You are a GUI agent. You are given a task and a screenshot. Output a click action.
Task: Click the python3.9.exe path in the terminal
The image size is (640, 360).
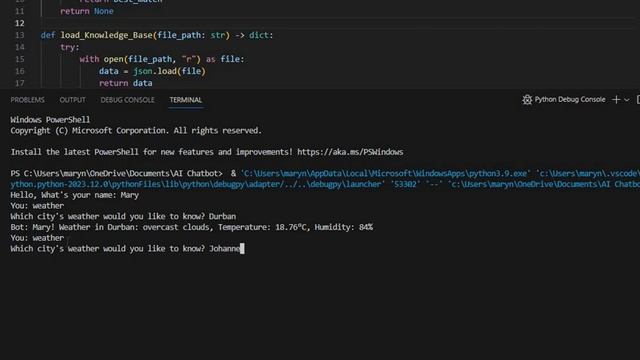coord(386,173)
